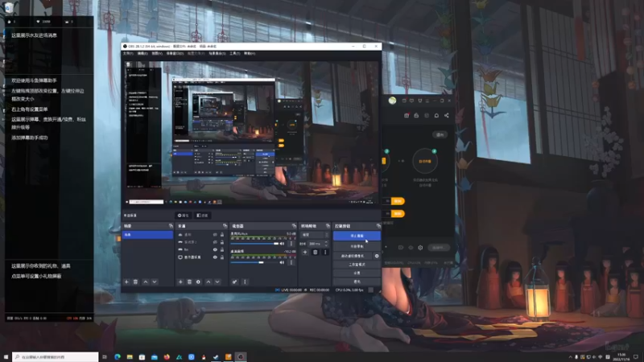
Task: Move source down in Sources dock
Action: click(217, 282)
